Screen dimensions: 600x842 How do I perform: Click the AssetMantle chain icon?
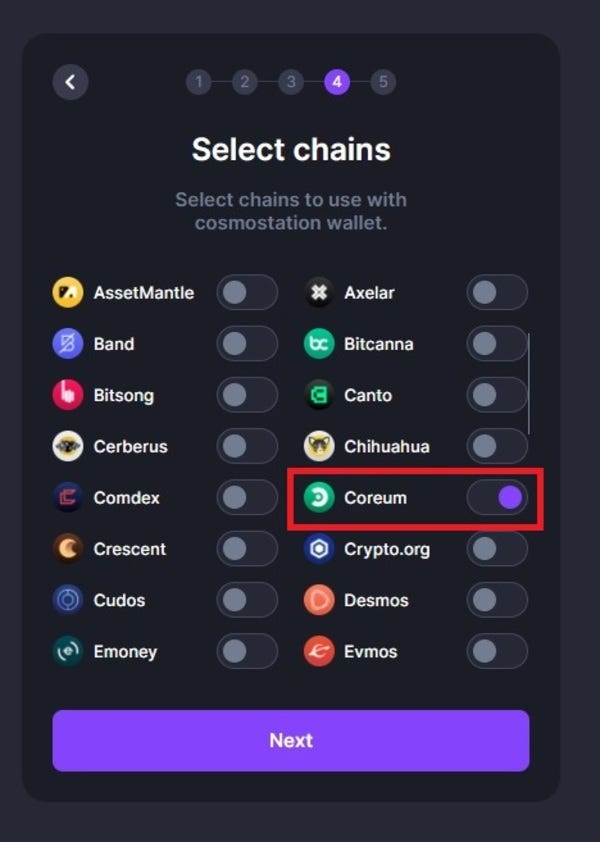pos(67,293)
